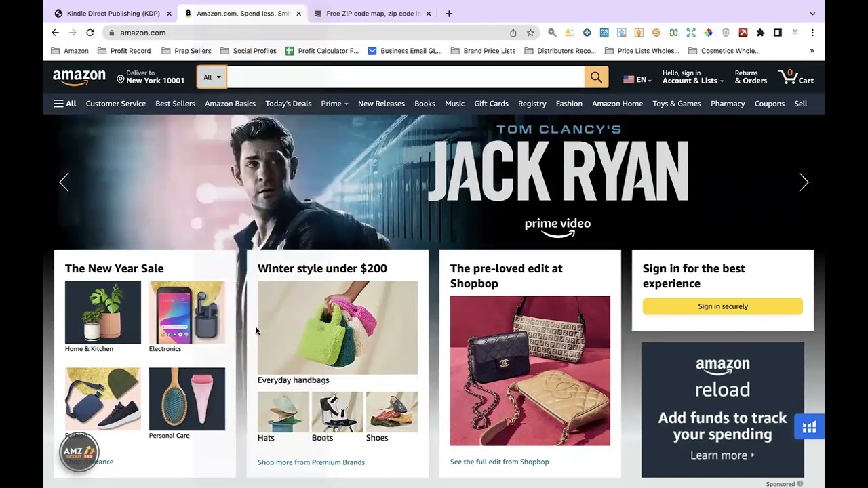Click the orange S extension icon

(x=656, y=33)
